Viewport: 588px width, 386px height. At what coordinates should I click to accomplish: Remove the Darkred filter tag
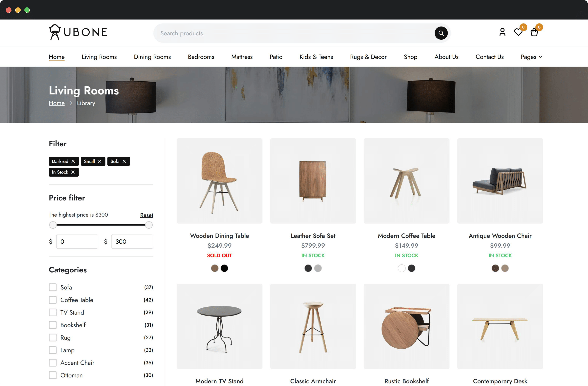pos(73,161)
